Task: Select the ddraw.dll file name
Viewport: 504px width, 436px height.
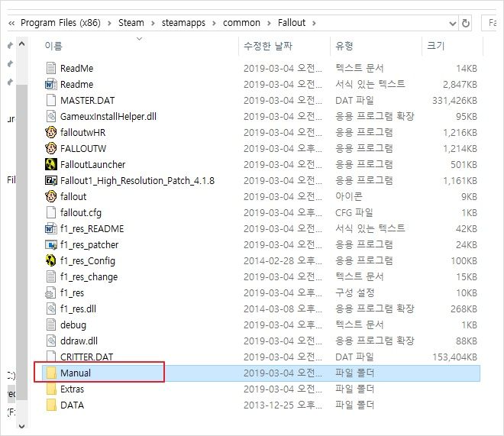Action: [x=79, y=341]
